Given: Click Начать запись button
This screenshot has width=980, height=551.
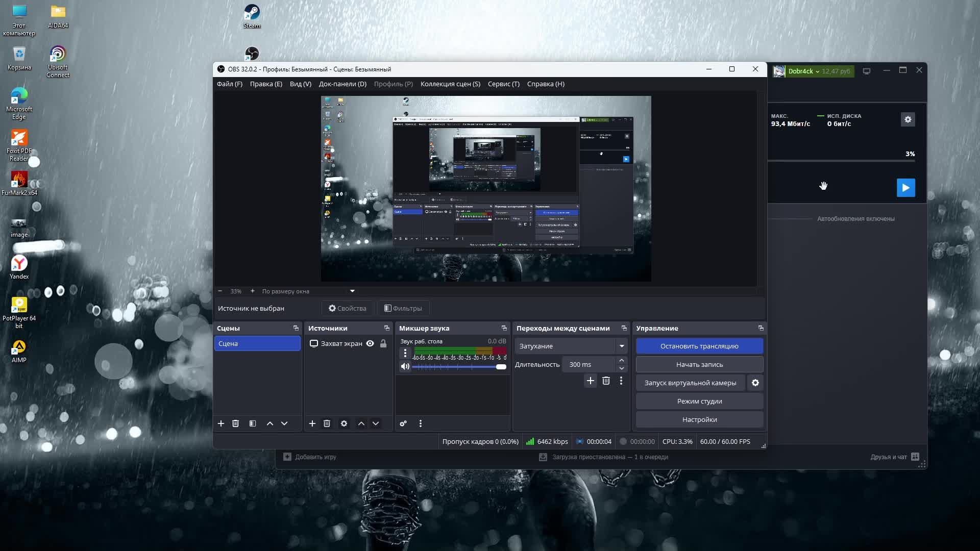Looking at the screenshot, I should pos(699,364).
